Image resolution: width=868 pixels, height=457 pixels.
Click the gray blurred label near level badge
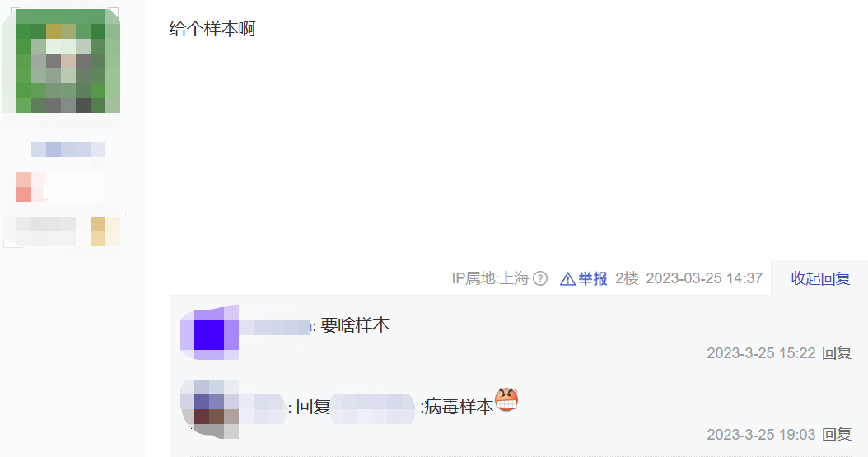(46, 231)
